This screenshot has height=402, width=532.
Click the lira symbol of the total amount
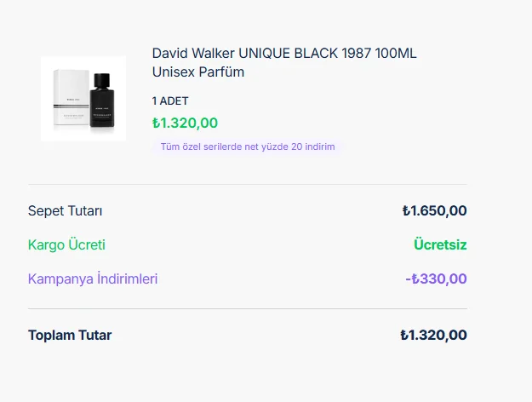[x=405, y=336]
